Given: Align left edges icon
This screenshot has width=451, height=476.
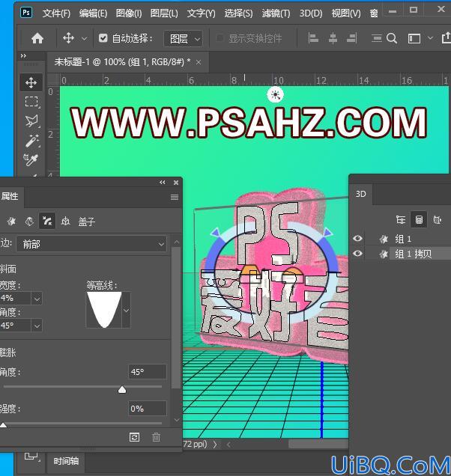Looking at the screenshot, I should (x=313, y=39).
